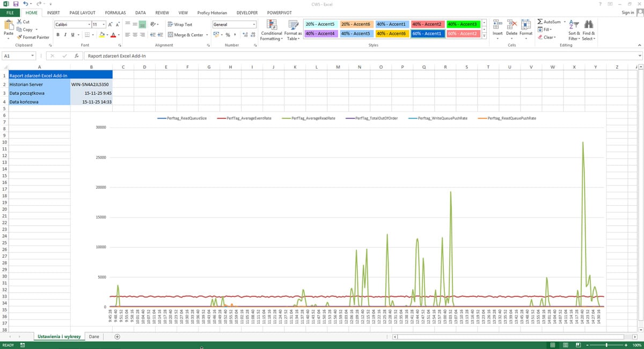Toggle bold formatting
The width and height of the screenshot is (644, 349).
click(x=58, y=35)
